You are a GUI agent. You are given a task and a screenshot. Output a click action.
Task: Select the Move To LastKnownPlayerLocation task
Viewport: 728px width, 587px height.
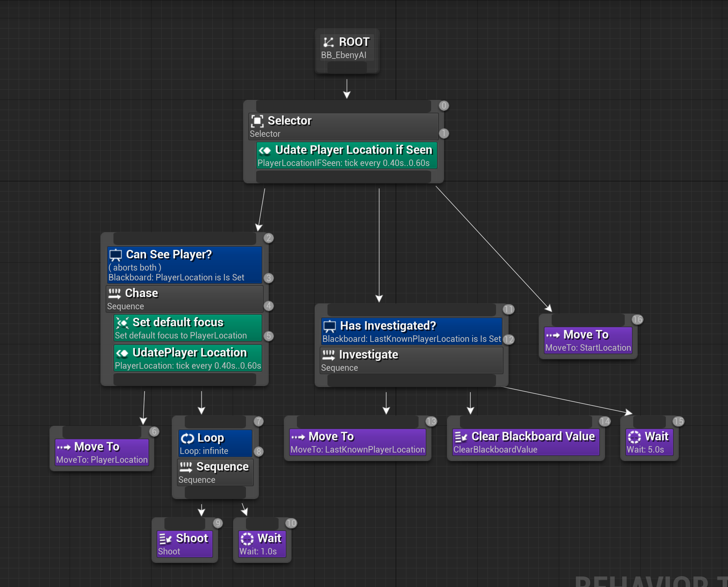(x=358, y=442)
